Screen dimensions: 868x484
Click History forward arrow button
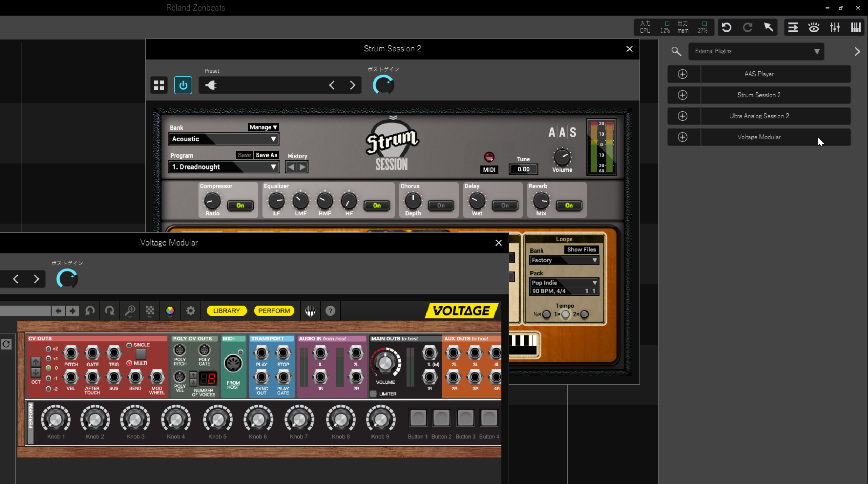click(303, 167)
